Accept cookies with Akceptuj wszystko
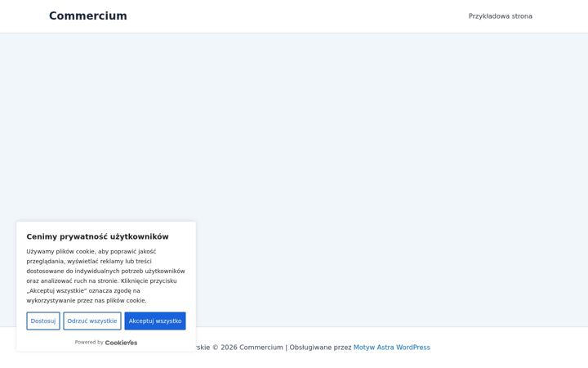This screenshot has height=368, width=588. pos(155,321)
